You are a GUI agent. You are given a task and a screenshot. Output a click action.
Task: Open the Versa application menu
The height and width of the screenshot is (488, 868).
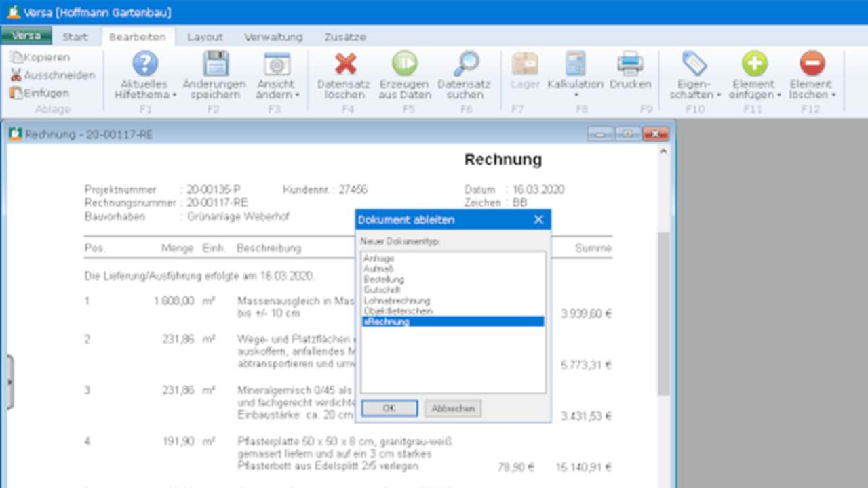26,36
